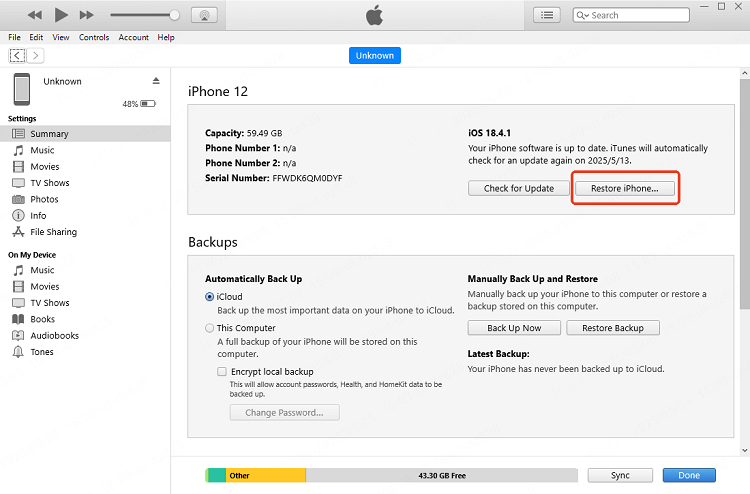Click the list view icon beside search
This screenshot has width=750, height=494.
[547, 15]
